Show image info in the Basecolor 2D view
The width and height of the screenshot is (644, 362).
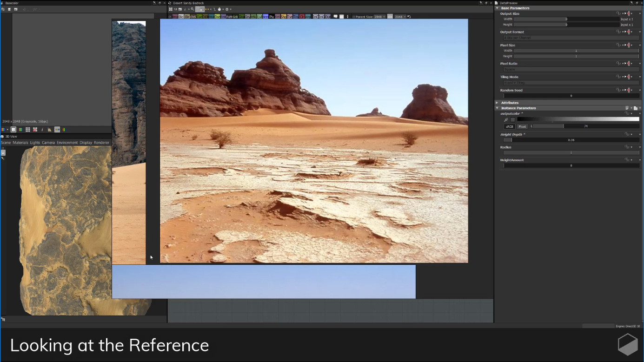pyautogui.click(x=42, y=130)
